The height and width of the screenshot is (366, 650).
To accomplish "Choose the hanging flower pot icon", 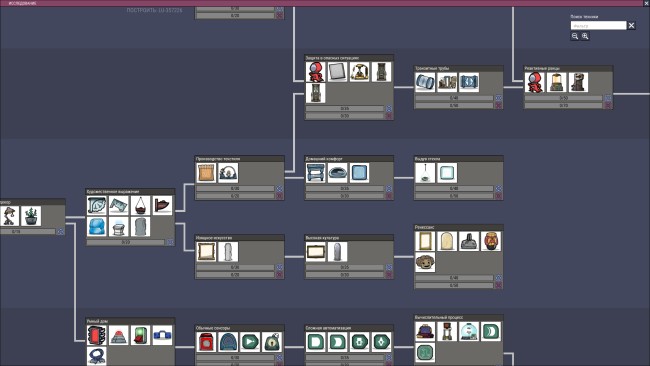I will tap(141, 205).
